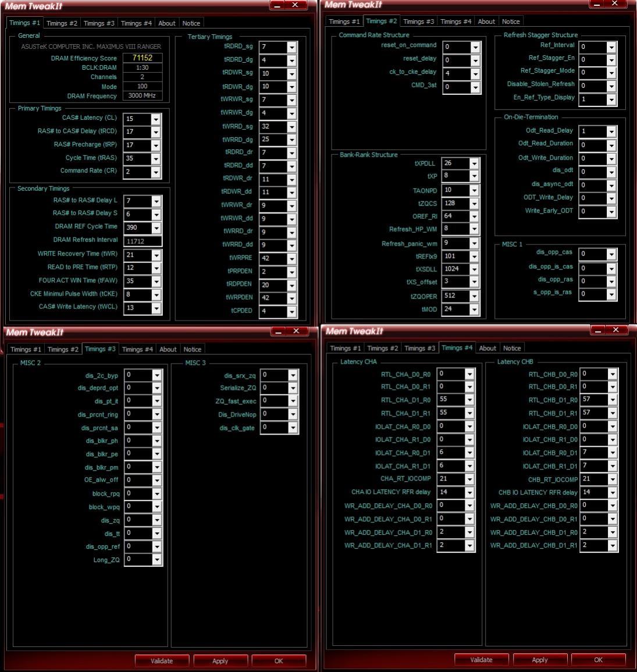Image resolution: width=637 pixels, height=672 pixels.
Task: Expand tRDRD_sg dropdown arrow
Action: tap(291, 47)
